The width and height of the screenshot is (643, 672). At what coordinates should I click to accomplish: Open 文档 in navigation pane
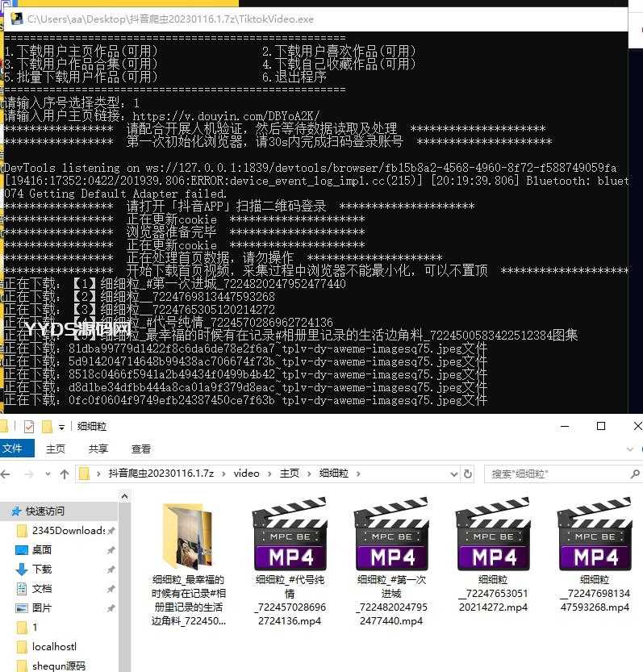click(x=42, y=588)
